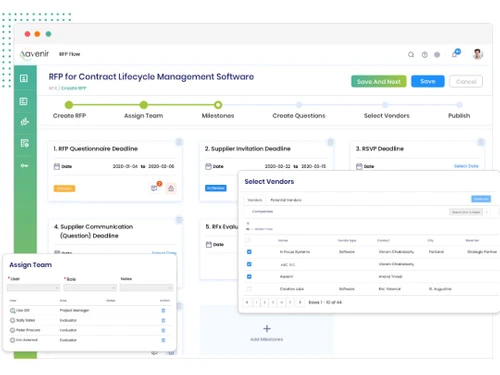The image size is (500, 375).
Task: Open the Notes dropdown in Assign Team
Action: (146, 287)
